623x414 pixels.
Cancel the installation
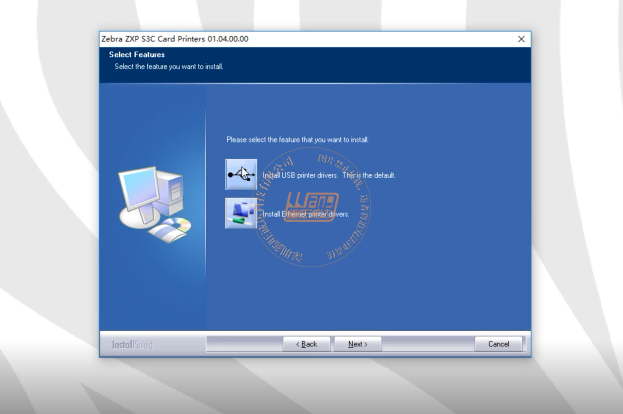coord(498,344)
